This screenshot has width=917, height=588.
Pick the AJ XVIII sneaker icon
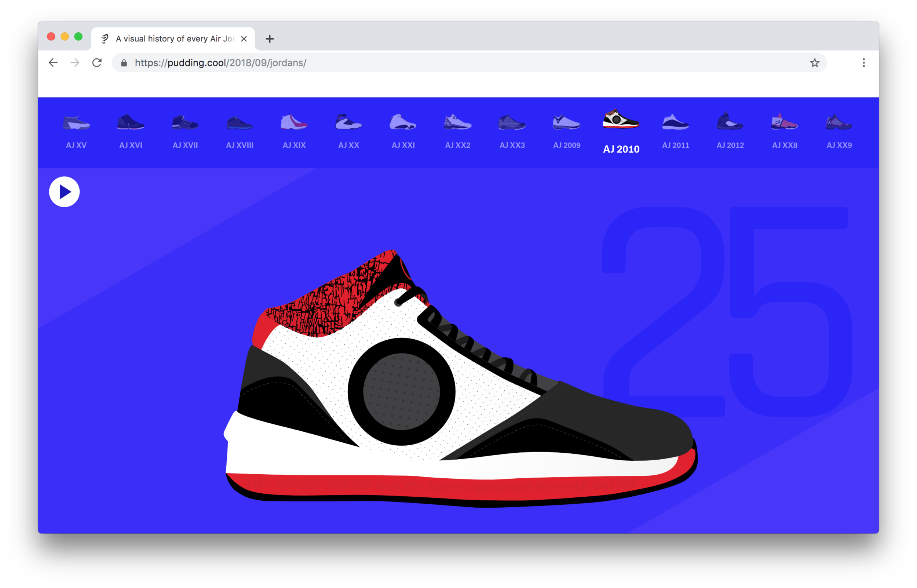(240, 123)
